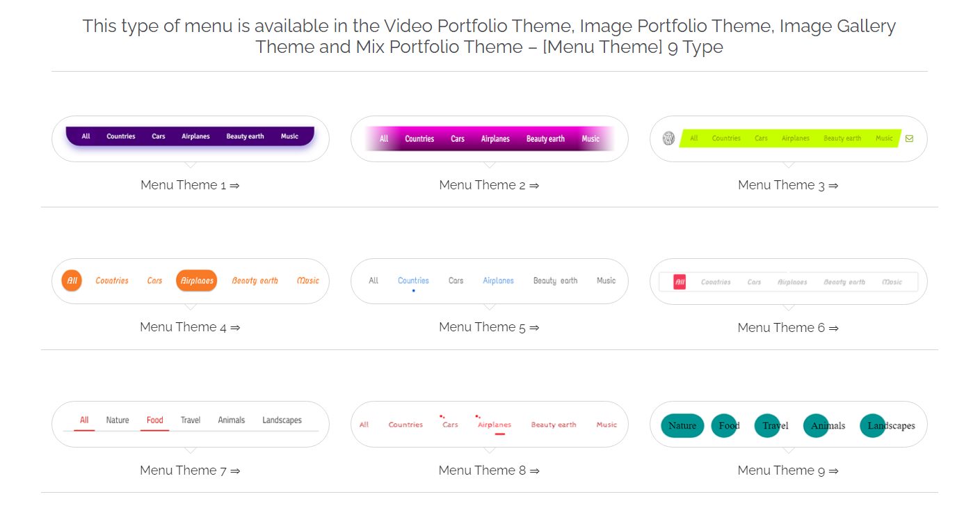Screen dimensions: 980x522
Task: Open the Menu Theme 5 link
Action: (x=489, y=327)
